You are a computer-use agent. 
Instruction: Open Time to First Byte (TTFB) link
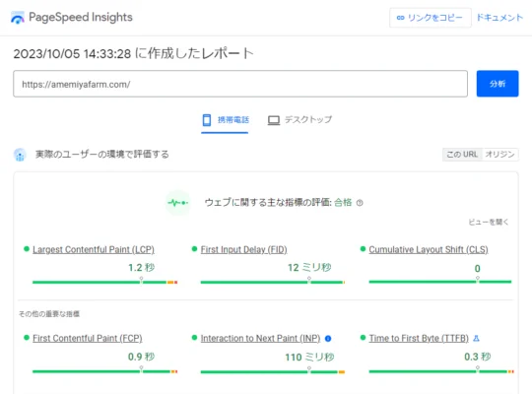[419, 338]
